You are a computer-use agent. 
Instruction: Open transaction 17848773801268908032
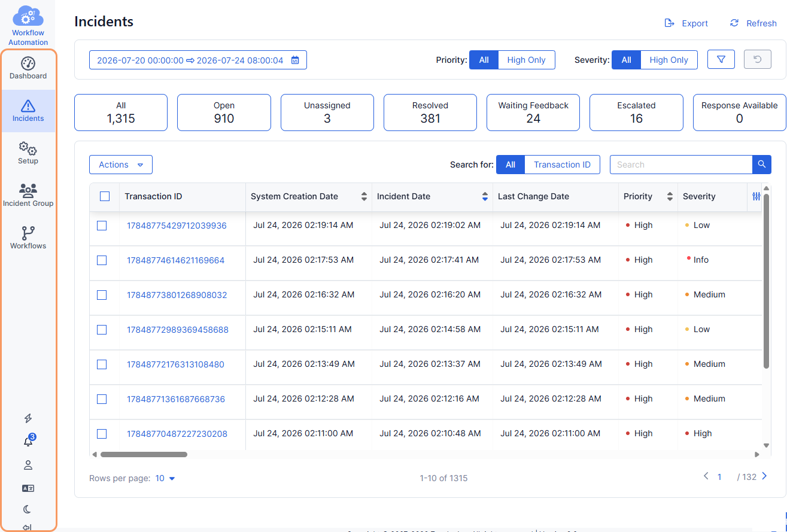pos(177,295)
